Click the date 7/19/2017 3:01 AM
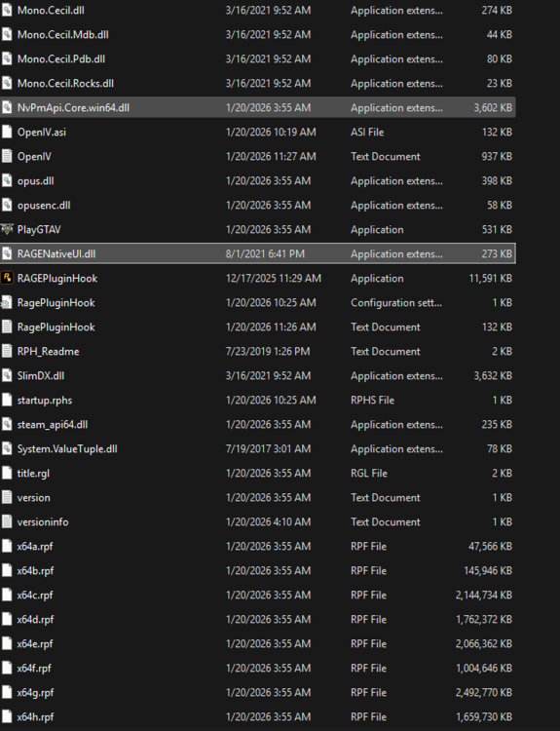560x731 pixels. 269,448
